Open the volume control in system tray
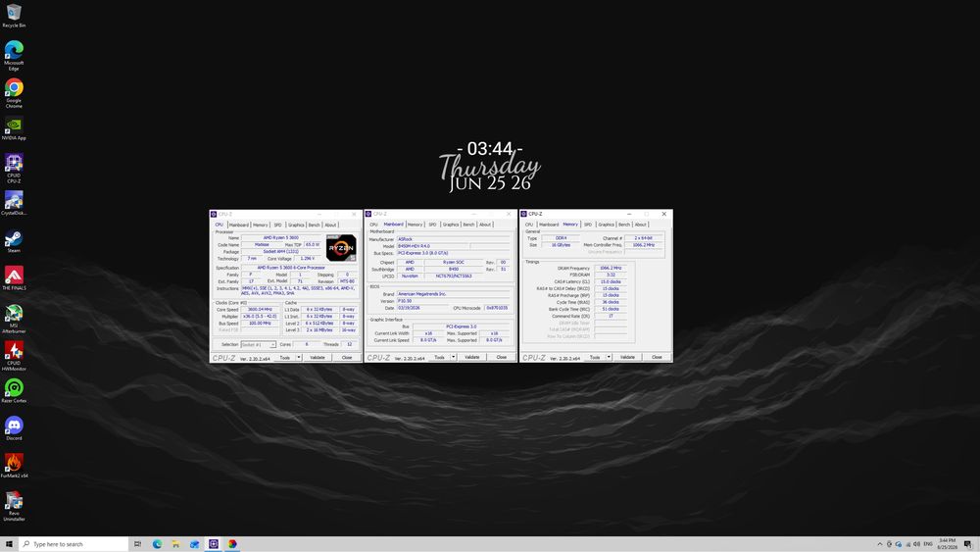Image resolution: width=980 pixels, height=552 pixels. click(x=917, y=544)
